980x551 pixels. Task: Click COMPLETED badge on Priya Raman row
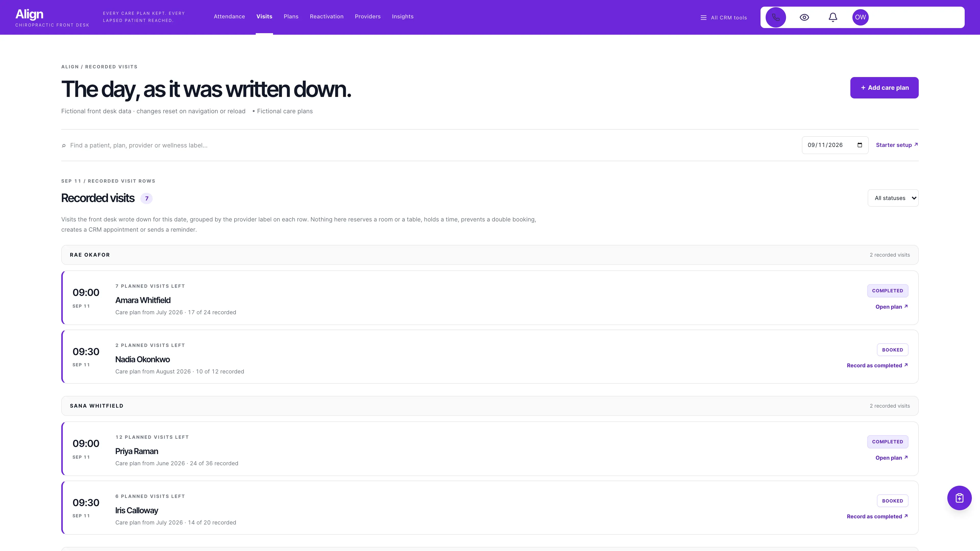(x=888, y=442)
